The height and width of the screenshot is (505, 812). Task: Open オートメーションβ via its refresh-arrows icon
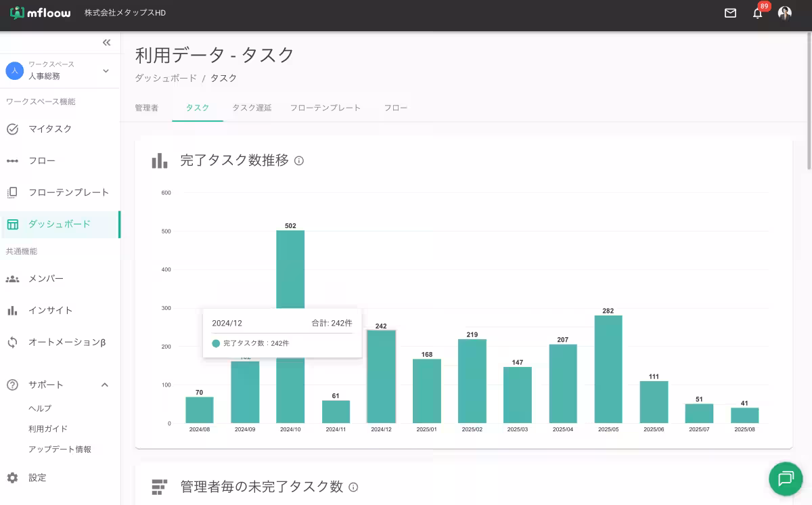point(12,342)
